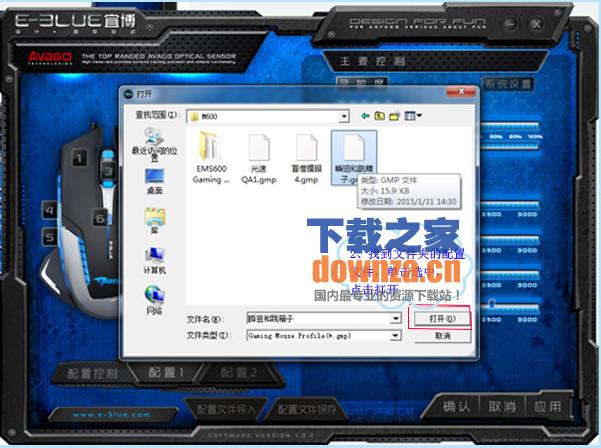Select the file ending in 4.gmp
The image size is (601, 448).
point(306,158)
